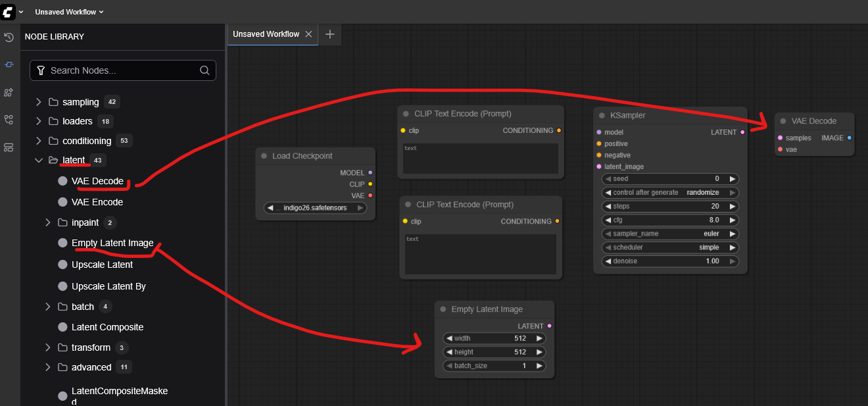This screenshot has height=406, width=868.
Task: Select the Unsaved Workflow tab
Action: coord(266,34)
